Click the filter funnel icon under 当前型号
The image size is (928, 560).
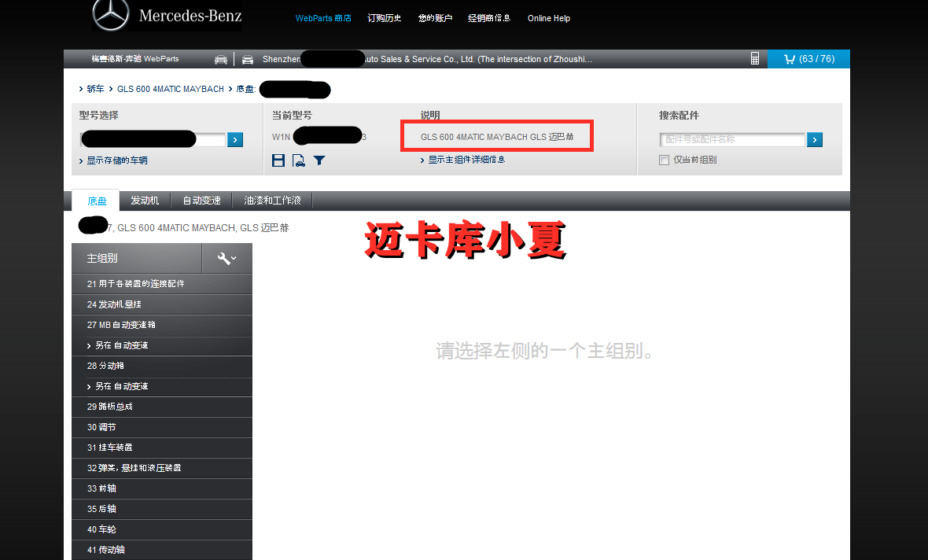click(x=319, y=160)
